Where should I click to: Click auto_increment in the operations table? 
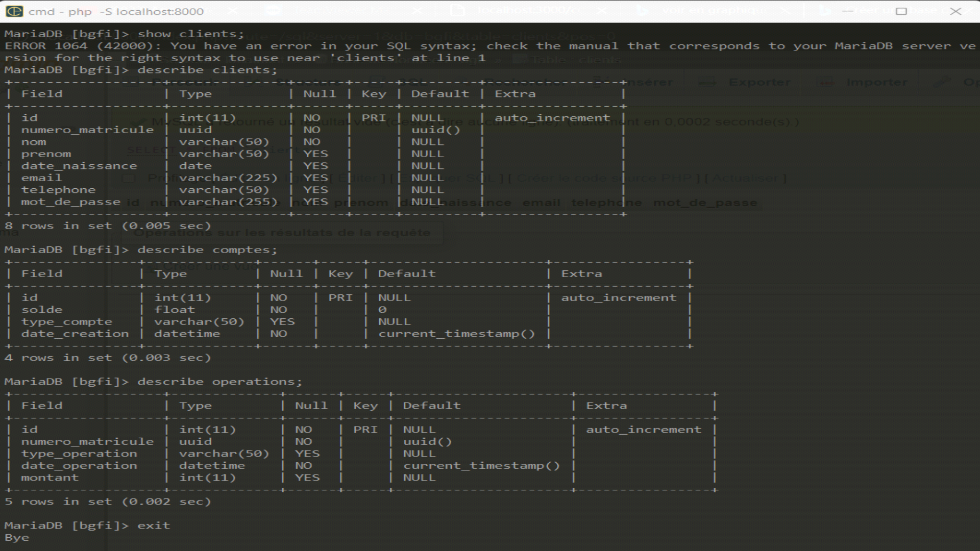(643, 430)
